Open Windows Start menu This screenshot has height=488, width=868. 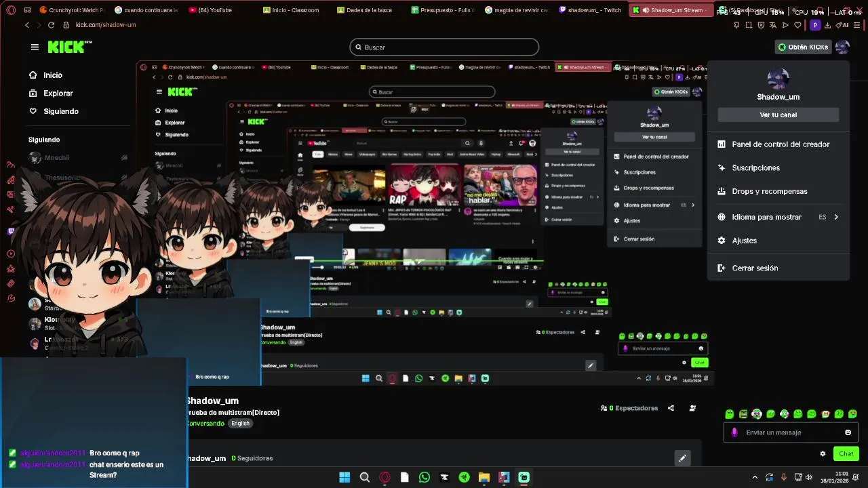[x=344, y=477]
